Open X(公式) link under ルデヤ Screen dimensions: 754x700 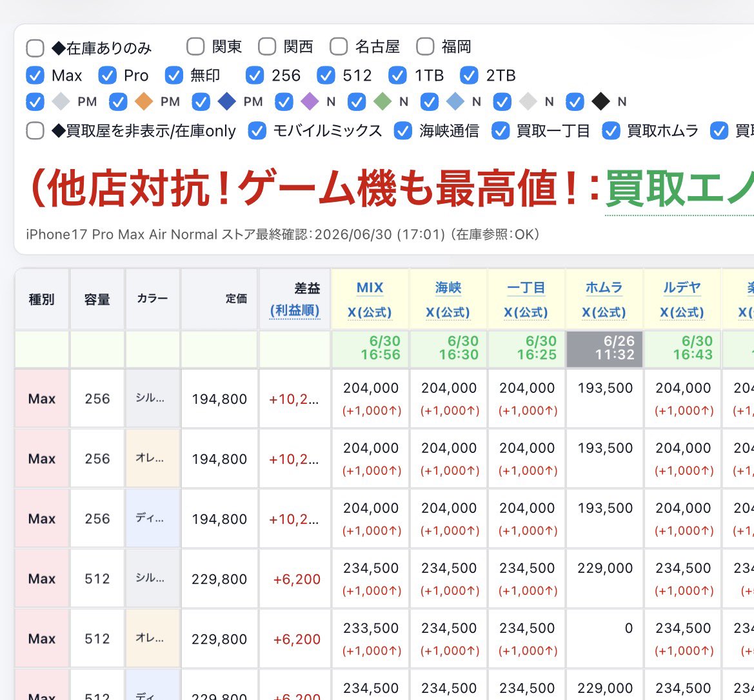(x=682, y=312)
